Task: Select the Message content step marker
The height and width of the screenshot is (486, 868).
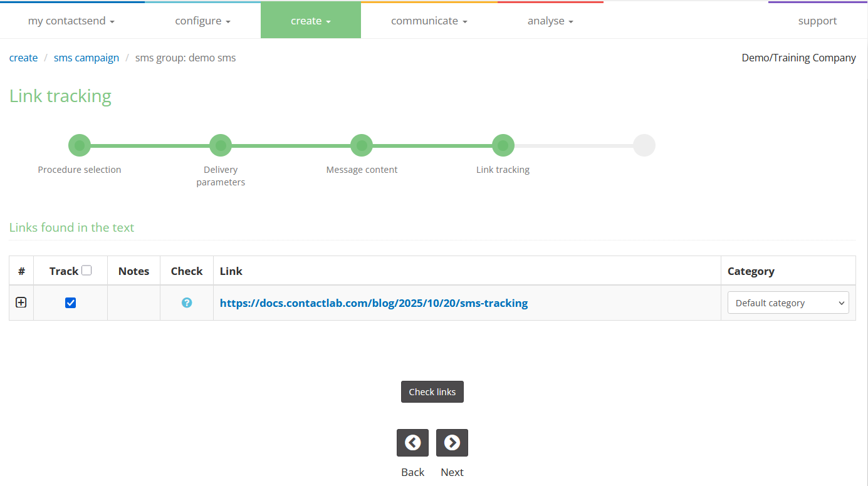Action: (362, 145)
